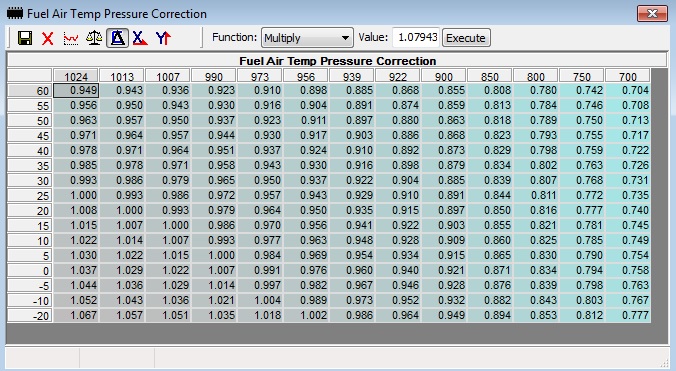Select column header 990
This screenshot has width=676, height=371.
[214, 76]
